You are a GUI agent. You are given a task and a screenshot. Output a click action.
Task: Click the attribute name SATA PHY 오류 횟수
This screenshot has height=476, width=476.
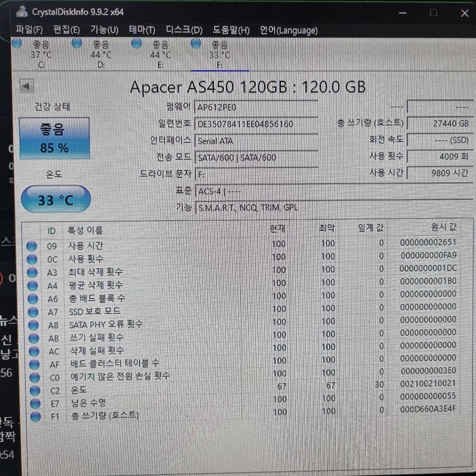106,324
